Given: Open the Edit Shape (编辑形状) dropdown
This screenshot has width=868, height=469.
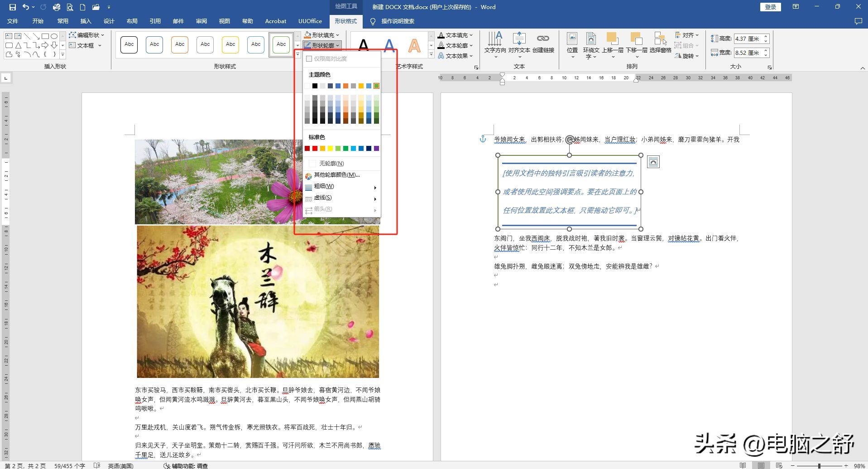Looking at the screenshot, I should [x=86, y=35].
